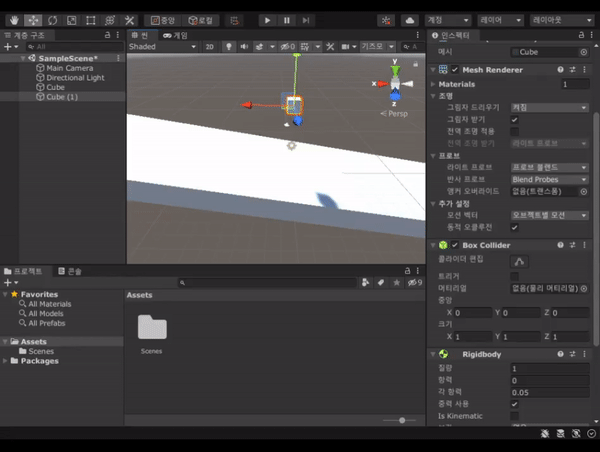Start Play mode
Viewport: 600px width, 452px height.
(267, 20)
